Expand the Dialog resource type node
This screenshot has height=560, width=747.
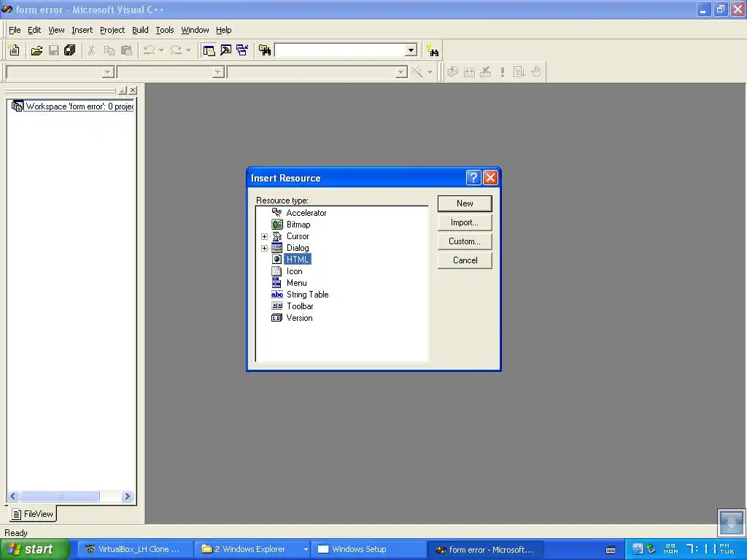[x=264, y=248]
